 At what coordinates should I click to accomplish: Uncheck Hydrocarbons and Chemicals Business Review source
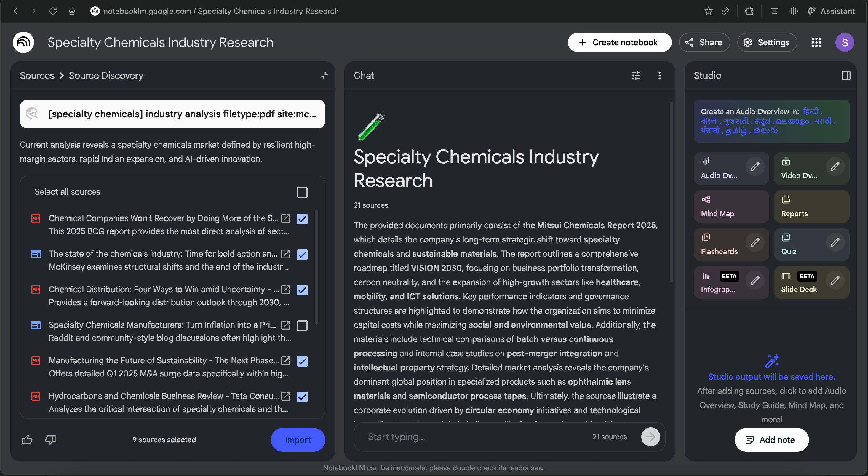pyautogui.click(x=302, y=397)
